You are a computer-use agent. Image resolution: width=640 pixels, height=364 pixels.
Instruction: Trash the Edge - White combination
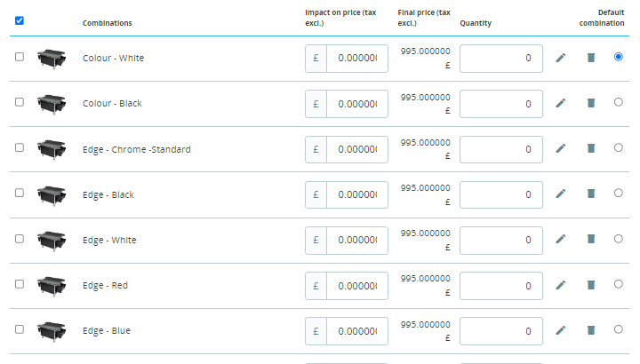[x=590, y=239]
